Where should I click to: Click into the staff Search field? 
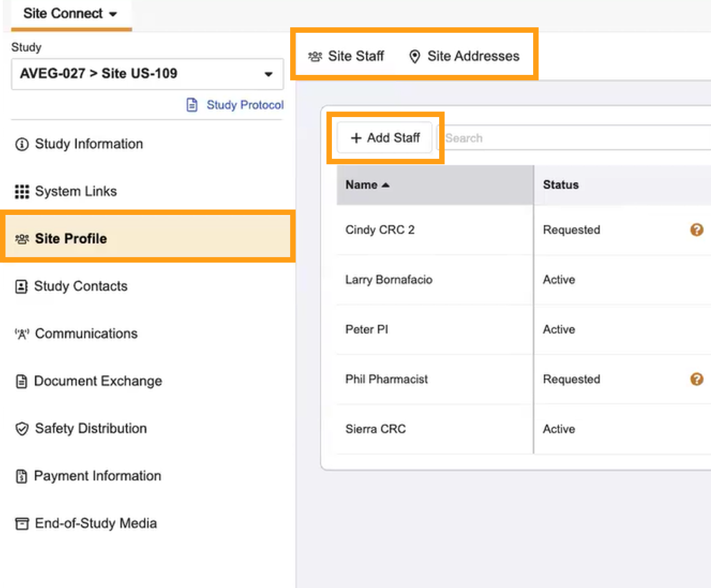pyautogui.click(x=573, y=138)
